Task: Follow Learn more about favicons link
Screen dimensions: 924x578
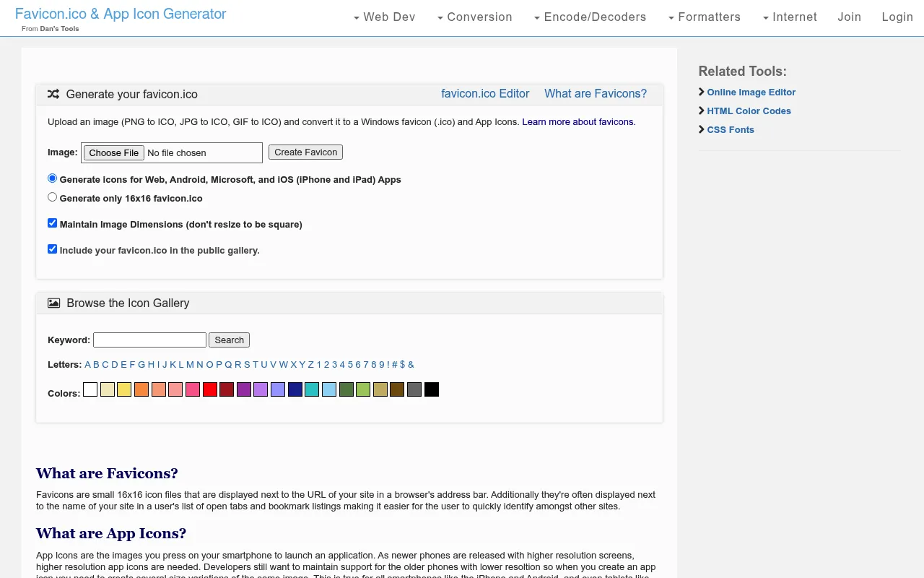Action: point(579,121)
